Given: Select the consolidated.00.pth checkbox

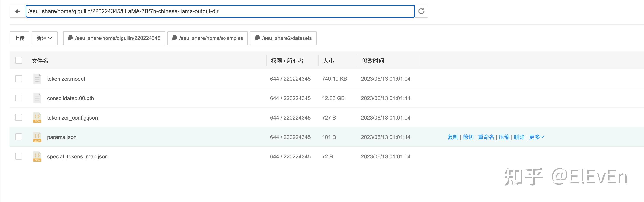Looking at the screenshot, I should tap(19, 98).
